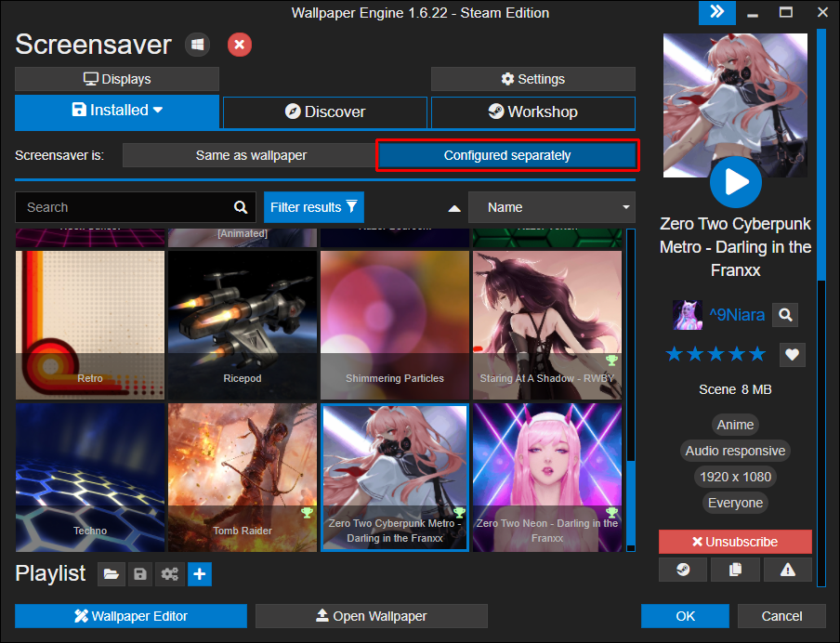Search author ^9Niara with magnifier icon
The width and height of the screenshot is (840, 643).
coord(785,315)
